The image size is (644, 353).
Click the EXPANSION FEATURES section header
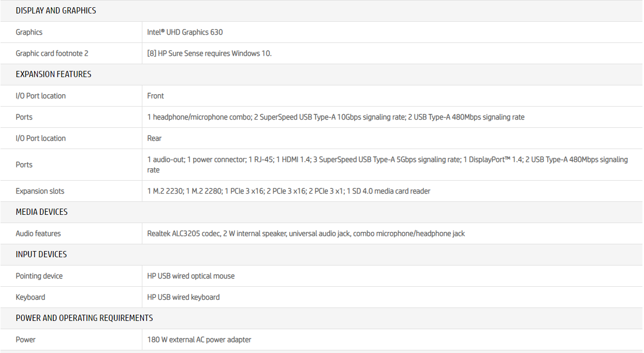tap(53, 74)
